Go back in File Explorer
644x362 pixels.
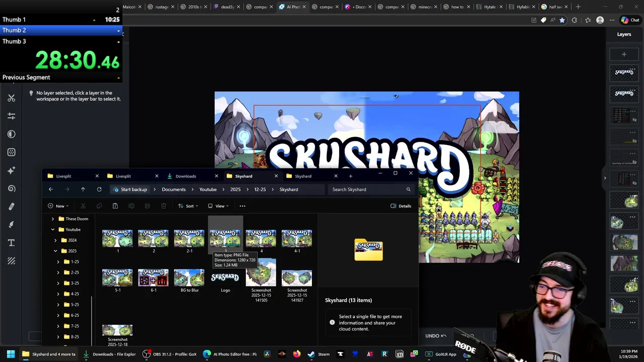click(51, 190)
